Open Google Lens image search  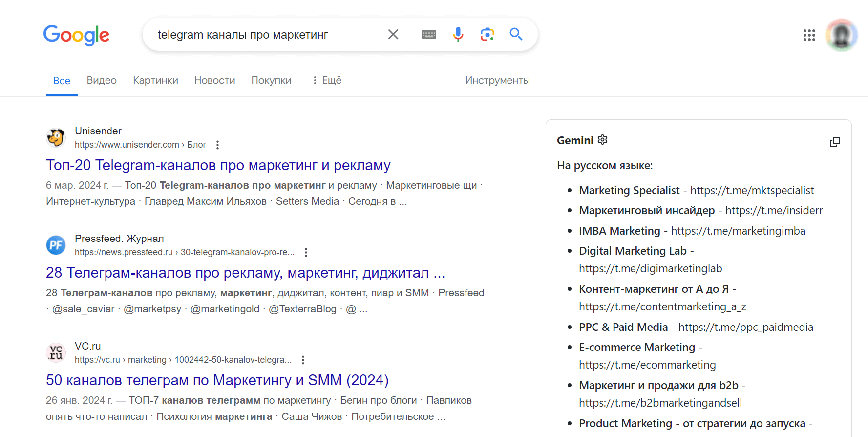(487, 34)
